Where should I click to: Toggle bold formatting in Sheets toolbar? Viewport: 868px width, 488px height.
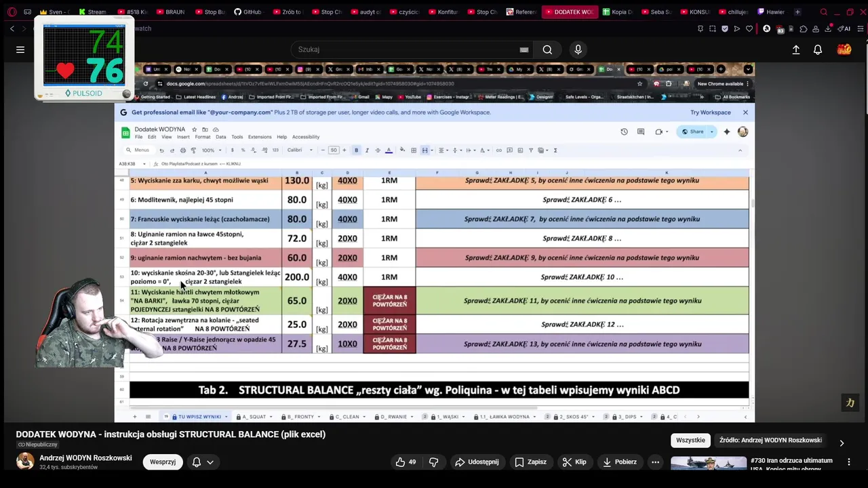[356, 150]
